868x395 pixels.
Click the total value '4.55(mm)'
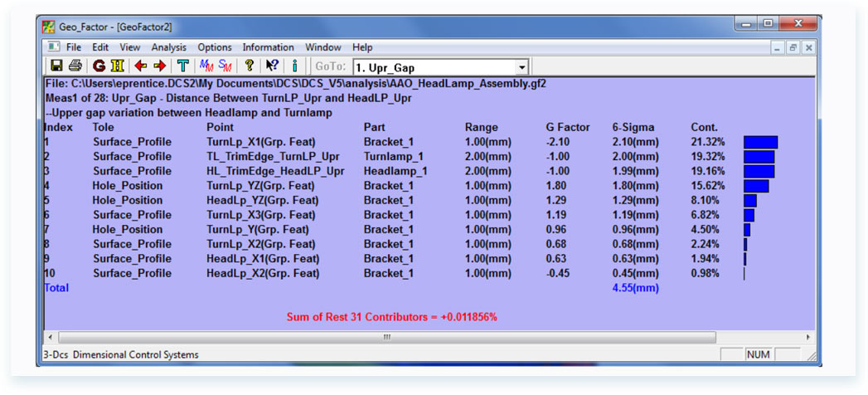(636, 288)
